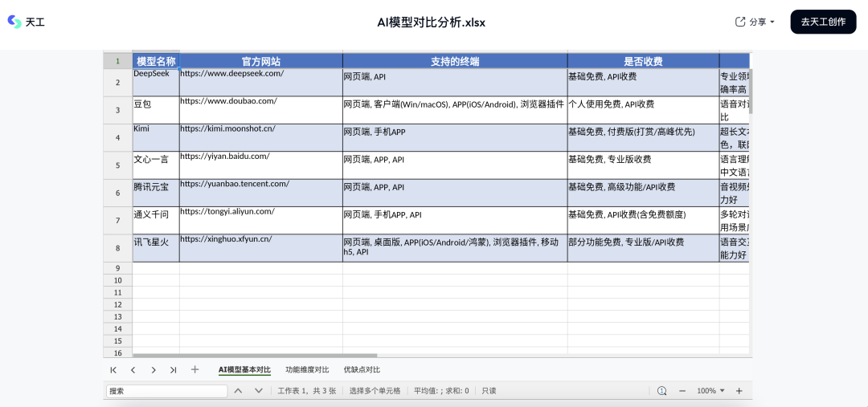Switch to 功能维度对比 sheet tab
Screen dimensions: 868x407
[307, 370]
